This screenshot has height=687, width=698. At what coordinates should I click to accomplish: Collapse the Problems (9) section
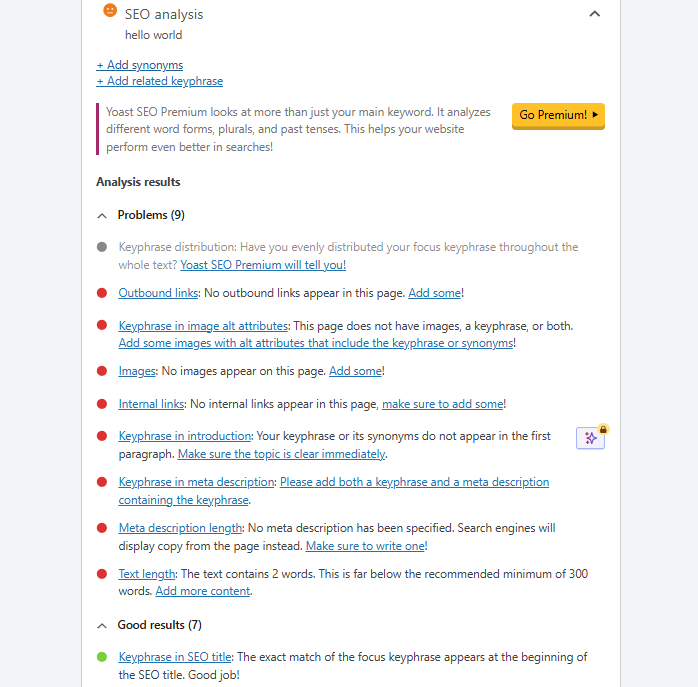[102, 215]
